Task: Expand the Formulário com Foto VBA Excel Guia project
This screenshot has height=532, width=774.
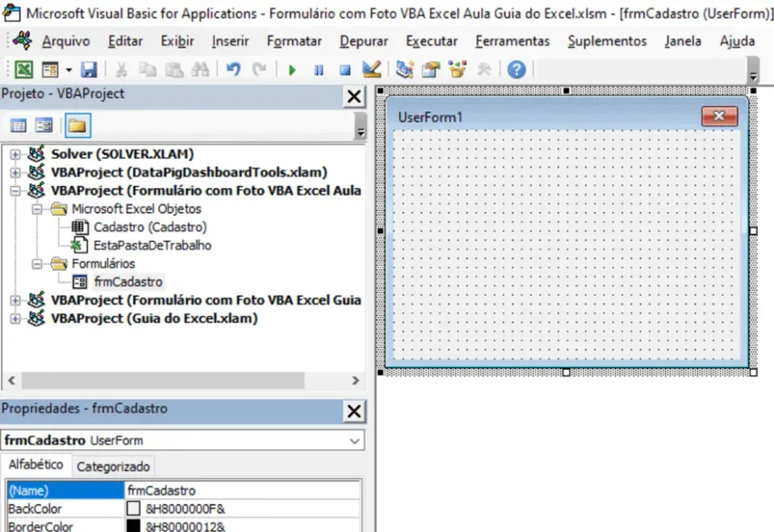Action: click(15, 301)
